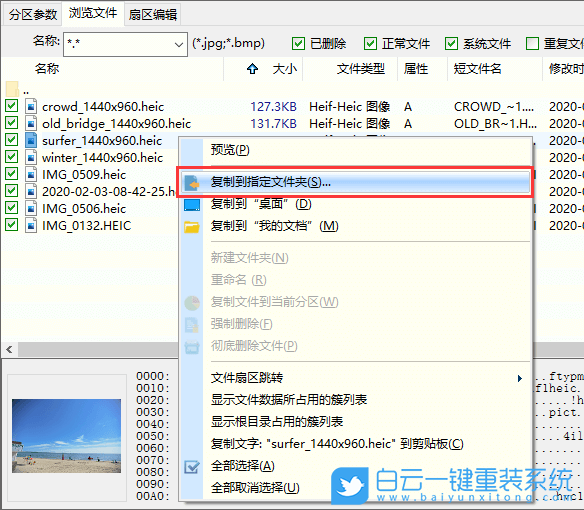Click the checkmark icon beside 全部选择
The image size is (584, 510).
(x=192, y=467)
